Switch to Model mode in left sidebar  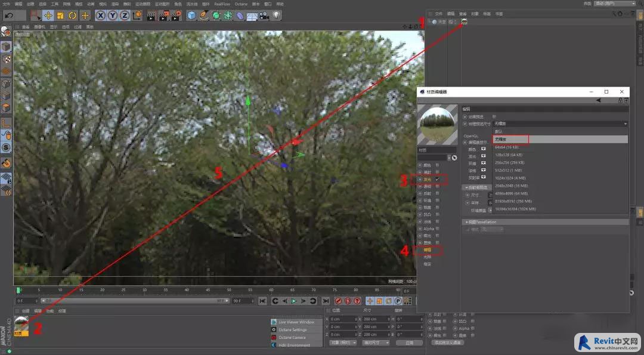tap(6, 47)
